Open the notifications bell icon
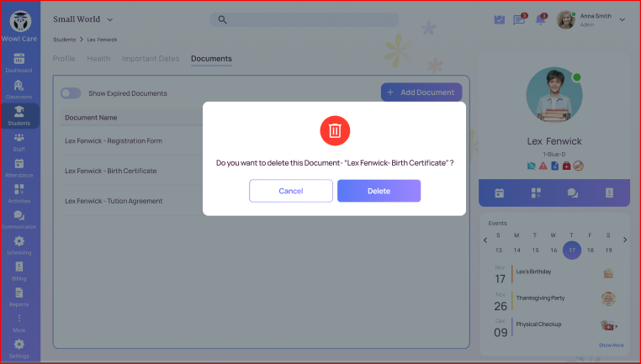641x364 pixels. click(540, 19)
